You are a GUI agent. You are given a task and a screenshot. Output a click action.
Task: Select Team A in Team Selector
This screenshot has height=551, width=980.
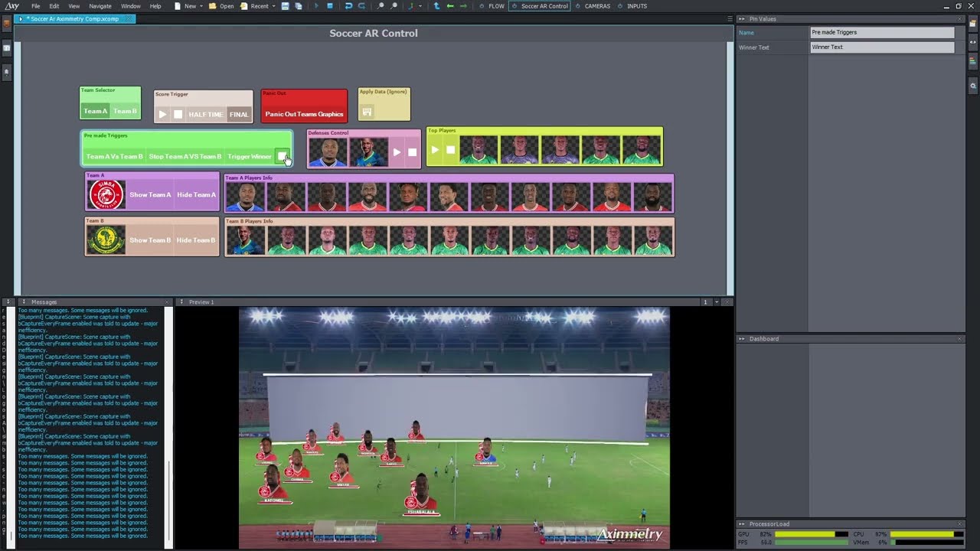pyautogui.click(x=96, y=111)
